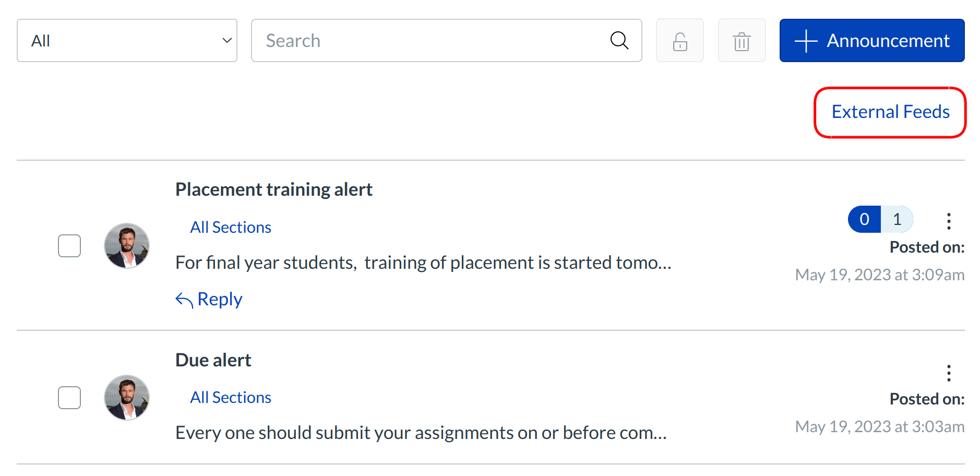
Task: Click author avatar on Placement training alert
Action: tap(127, 246)
